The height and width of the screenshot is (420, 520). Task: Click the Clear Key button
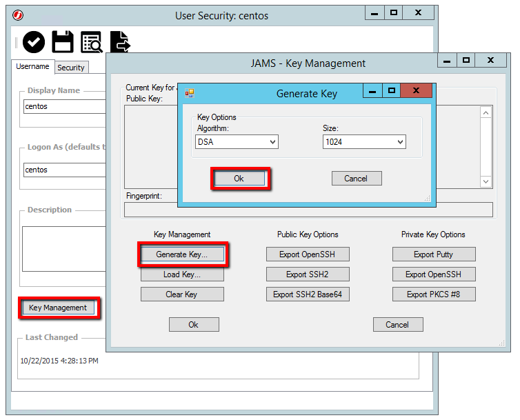[x=182, y=294]
